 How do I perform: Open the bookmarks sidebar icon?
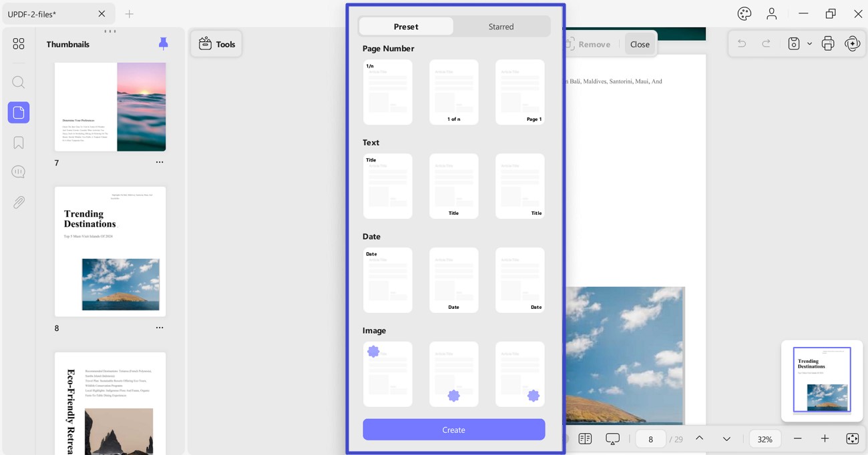click(x=19, y=143)
